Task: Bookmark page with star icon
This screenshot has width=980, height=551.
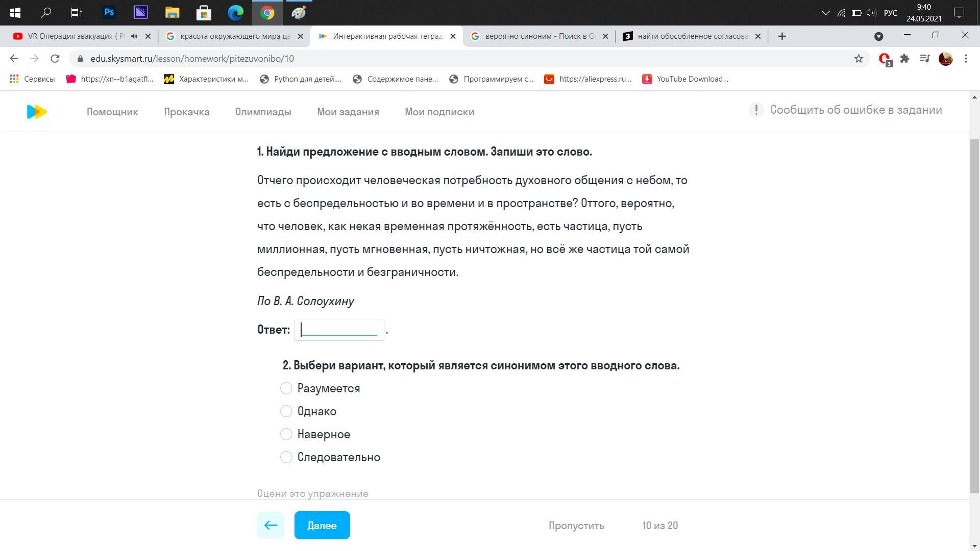Action: 859,59
